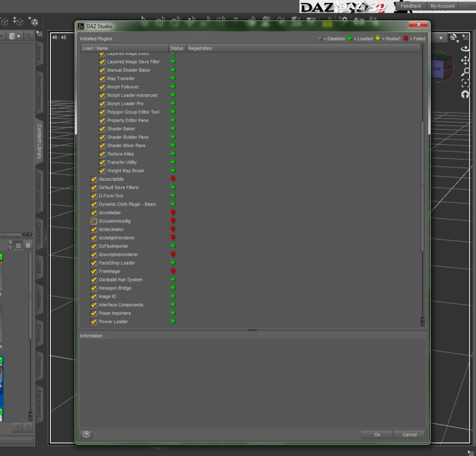476x456 pixels.
Task: Click the help question mark icon
Action: 86,435
